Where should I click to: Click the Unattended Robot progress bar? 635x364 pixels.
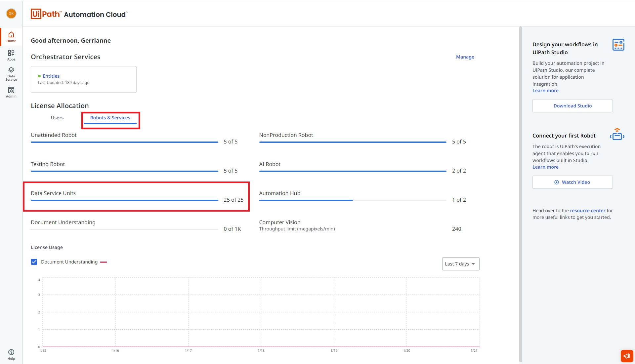(124, 142)
